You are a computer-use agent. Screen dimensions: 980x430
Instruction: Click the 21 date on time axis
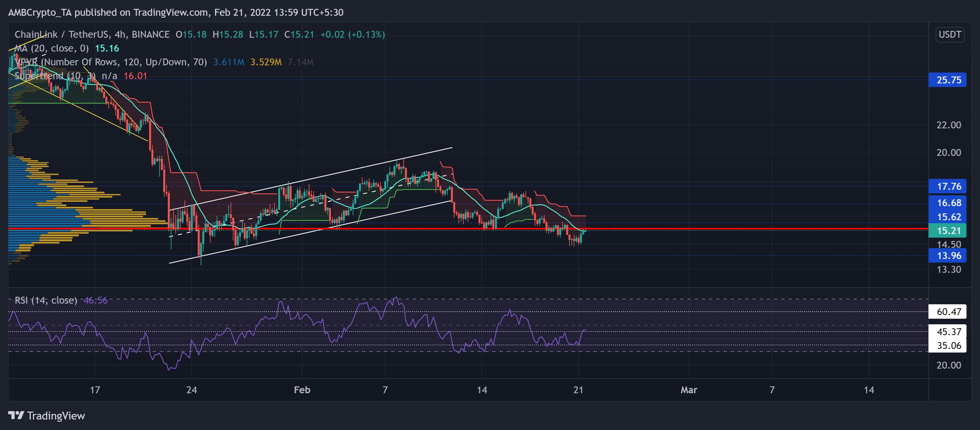(x=578, y=390)
